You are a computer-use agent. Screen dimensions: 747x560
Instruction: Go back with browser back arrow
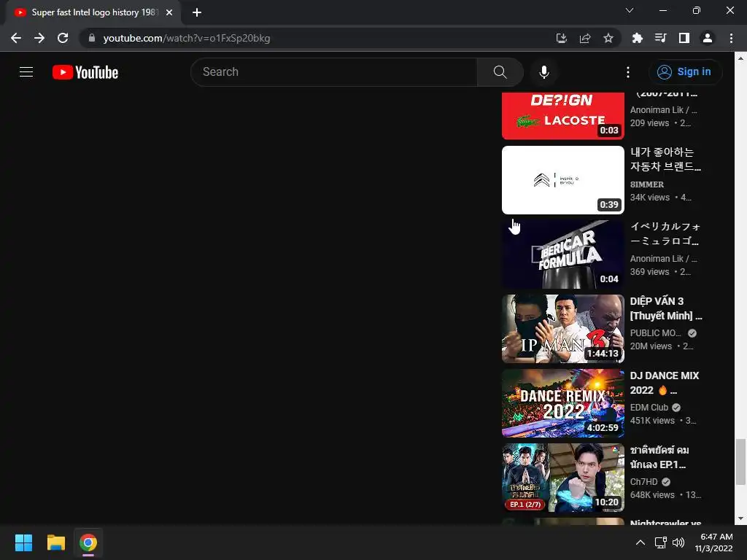point(16,38)
